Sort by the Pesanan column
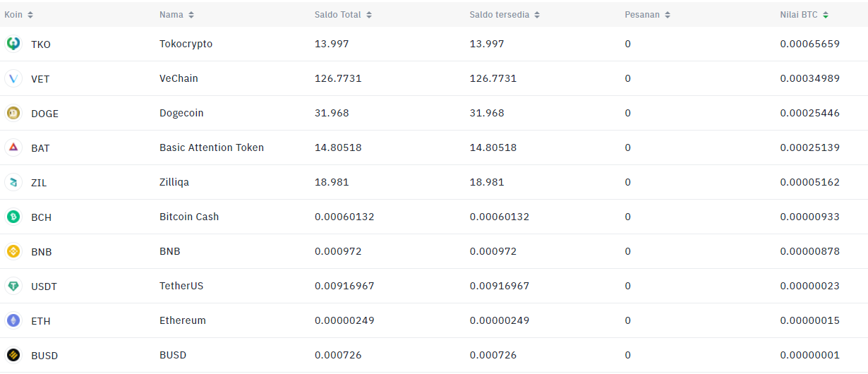The image size is (868, 374). click(x=648, y=15)
